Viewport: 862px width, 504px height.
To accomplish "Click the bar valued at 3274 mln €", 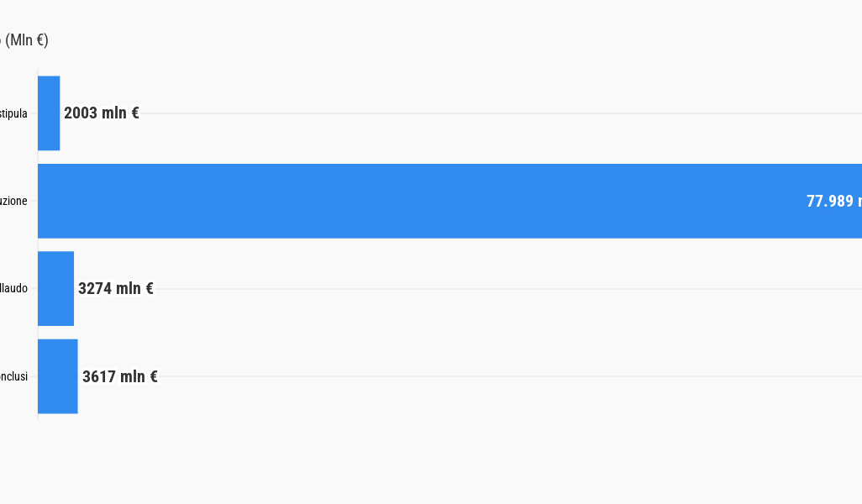I will coord(55,288).
